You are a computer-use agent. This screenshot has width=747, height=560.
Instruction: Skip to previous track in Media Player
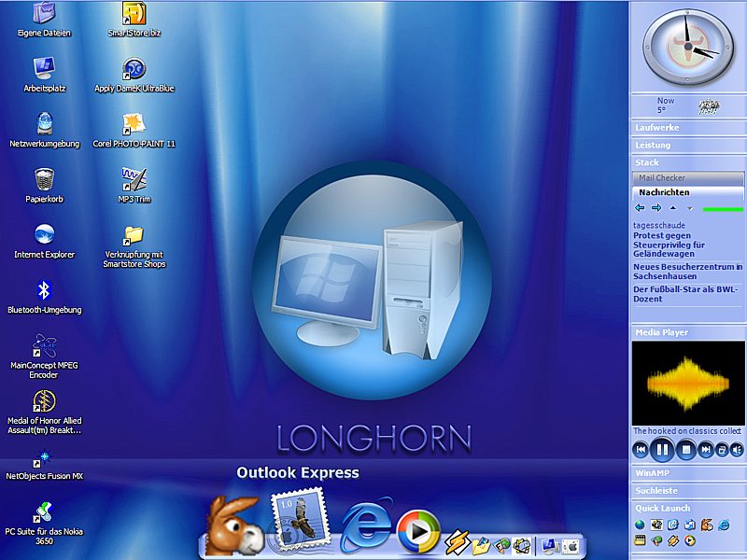[641, 450]
